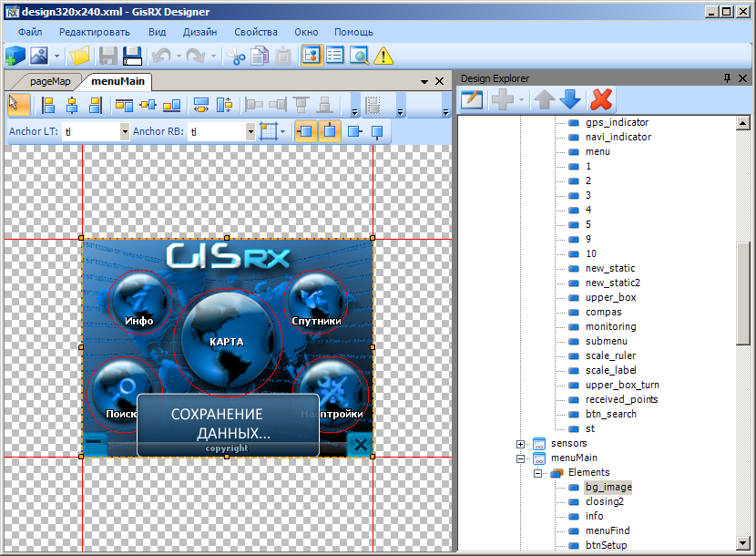Viewport: 756px width, 556px height.
Task: Open the Помощь menu
Action: pos(354,32)
